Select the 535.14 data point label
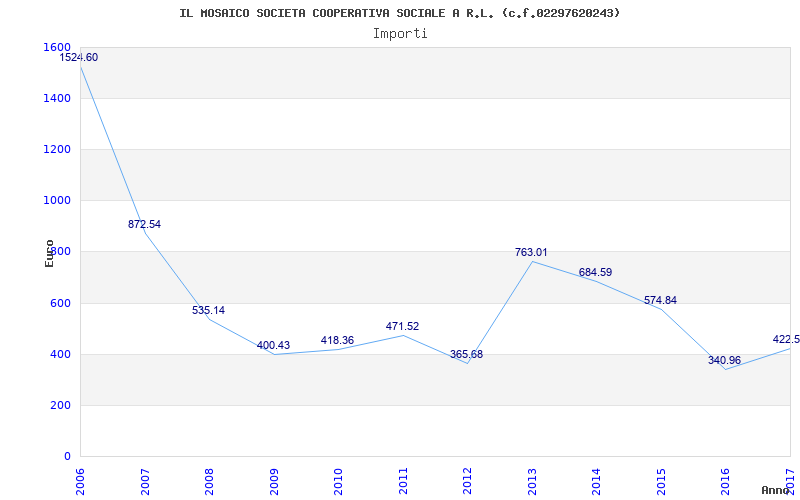The height and width of the screenshot is (500, 800). click(208, 310)
